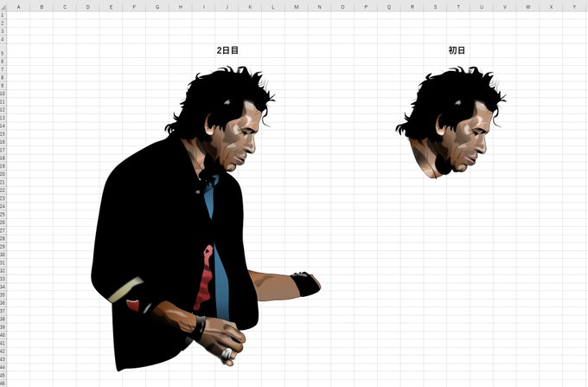Select column U header

pos(482,7)
